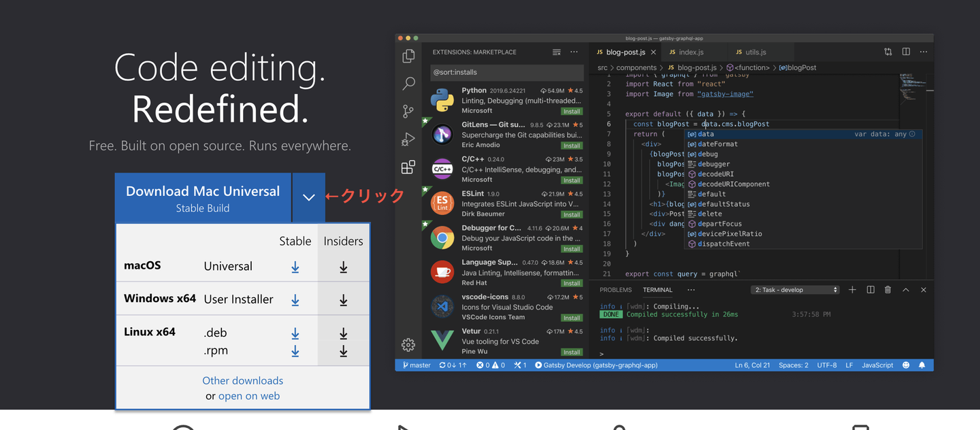The width and height of the screenshot is (980, 430).
Task: Click Ln 6, Col 21 in status bar
Action: [753, 365]
